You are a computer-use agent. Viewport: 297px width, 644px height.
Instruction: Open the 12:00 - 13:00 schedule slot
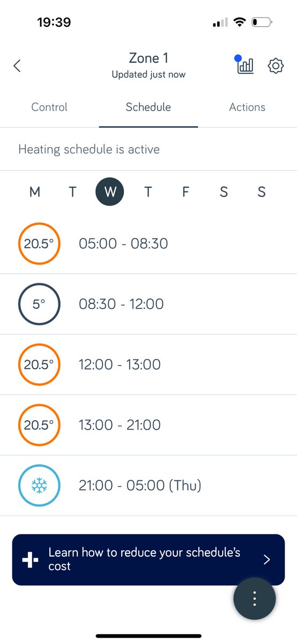click(x=148, y=365)
